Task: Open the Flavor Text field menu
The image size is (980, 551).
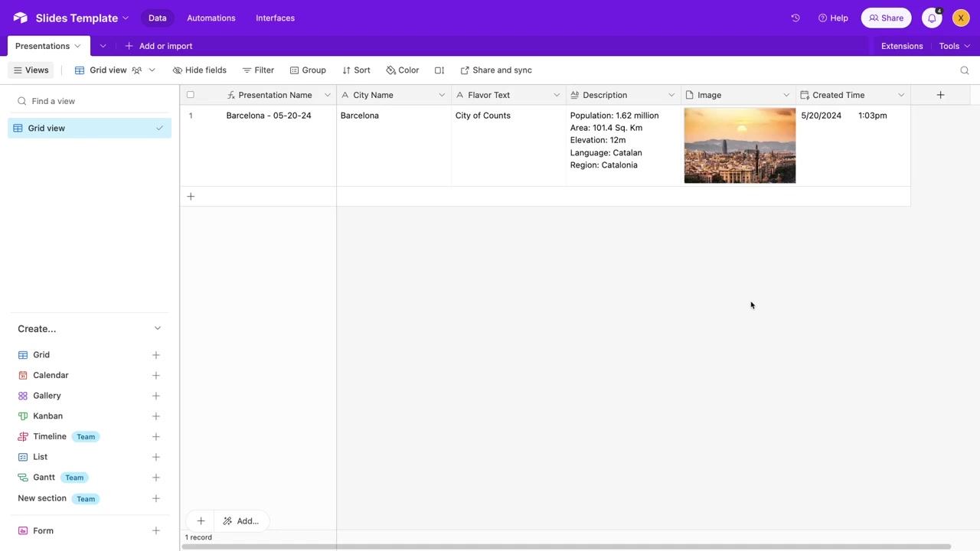Action: [557, 95]
